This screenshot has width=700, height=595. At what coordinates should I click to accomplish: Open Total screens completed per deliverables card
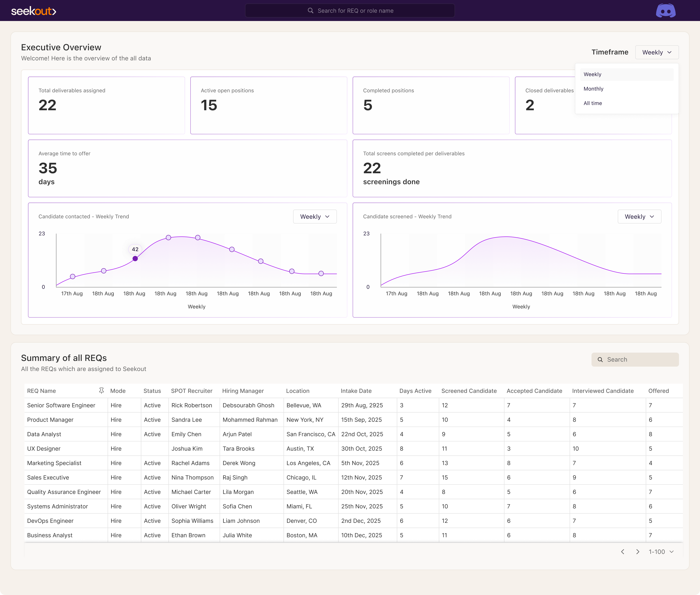pos(512,169)
